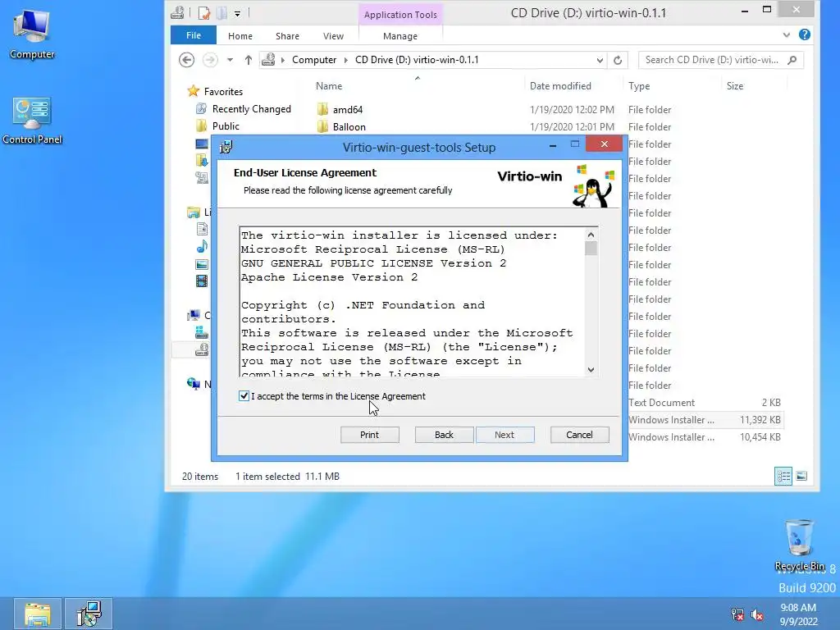Cancel the Virtio-win Setup
Image resolution: width=840 pixels, height=630 pixels.
point(580,435)
